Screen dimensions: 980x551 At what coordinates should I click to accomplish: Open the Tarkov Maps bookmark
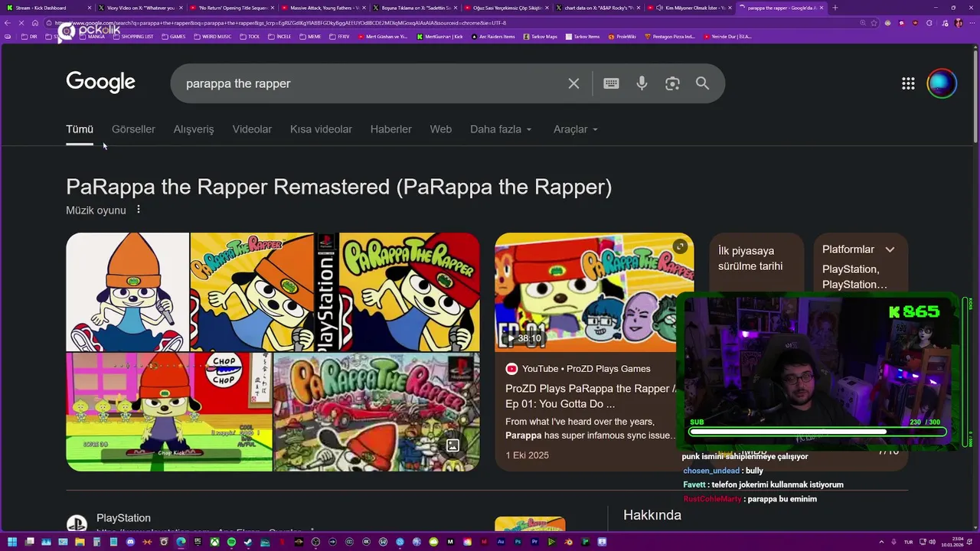pyautogui.click(x=541, y=37)
